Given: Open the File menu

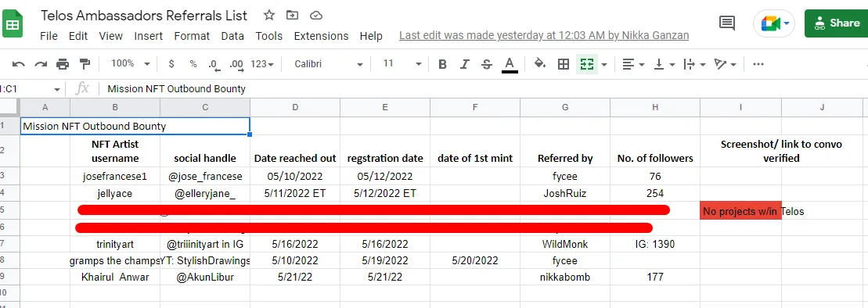Looking at the screenshot, I should click(49, 36).
